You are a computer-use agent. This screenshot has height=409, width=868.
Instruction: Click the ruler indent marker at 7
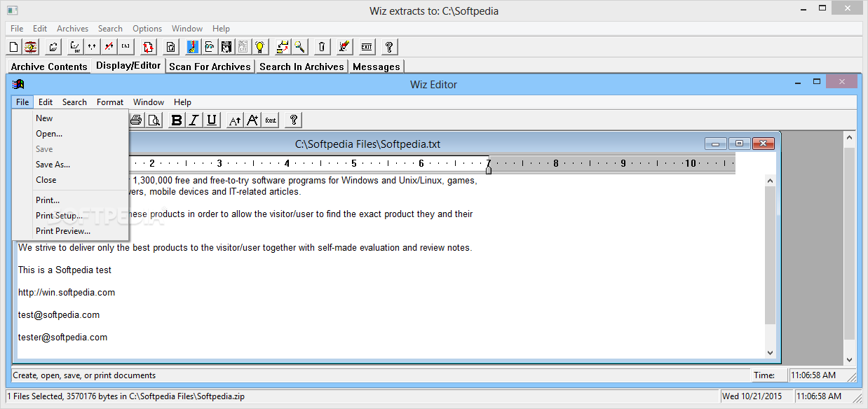click(488, 169)
